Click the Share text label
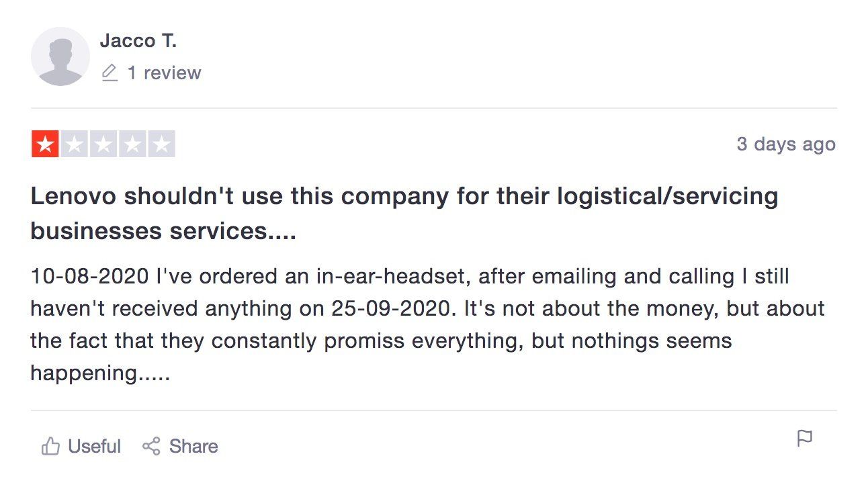This screenshot has height=489, width=868. pyautogui.click(x=193, y=446)
